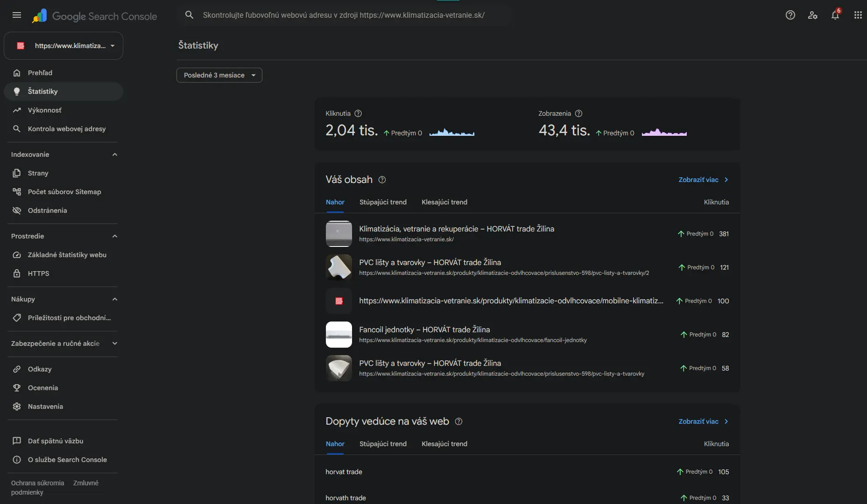Click Zobraziť viac in Dopyty section
Screen dimensions: 867x504
click(704, 421)
